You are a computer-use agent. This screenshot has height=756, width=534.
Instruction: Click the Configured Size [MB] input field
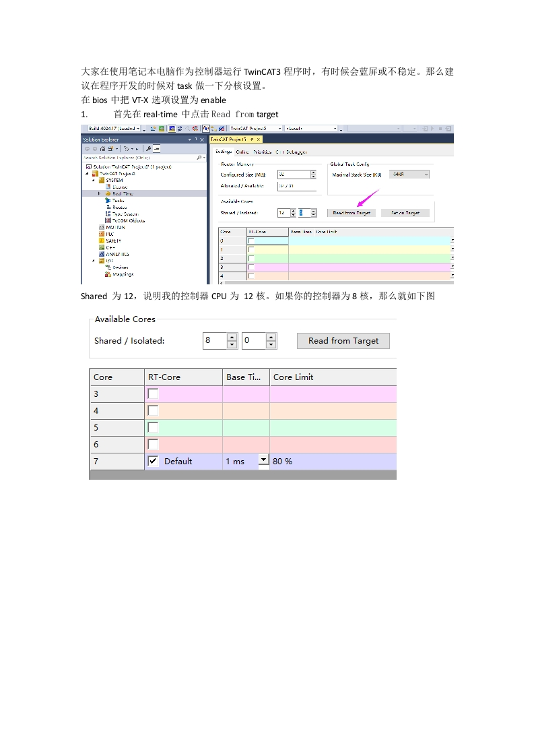294,175
